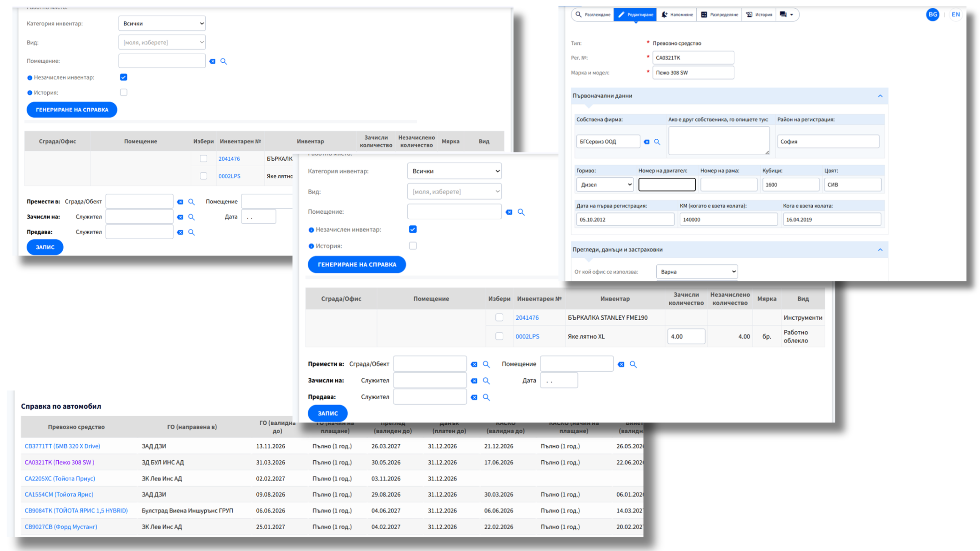Screen dimensions: 980x551
Task: Collapse Прегледи, данъци и застраховки section
Action: (x=880, y=250)
